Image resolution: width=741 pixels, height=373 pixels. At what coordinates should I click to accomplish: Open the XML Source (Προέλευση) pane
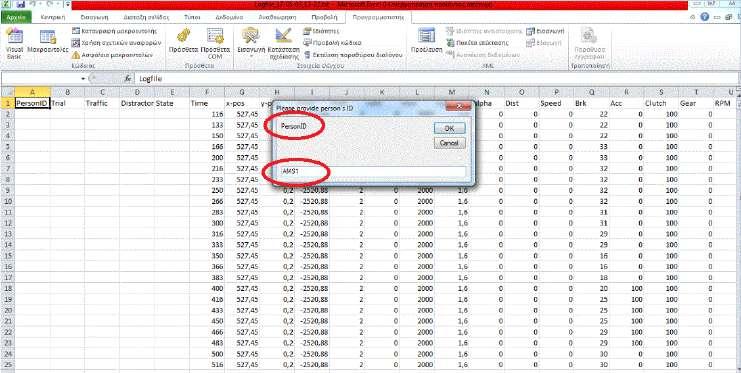click(x=426, y=41)
